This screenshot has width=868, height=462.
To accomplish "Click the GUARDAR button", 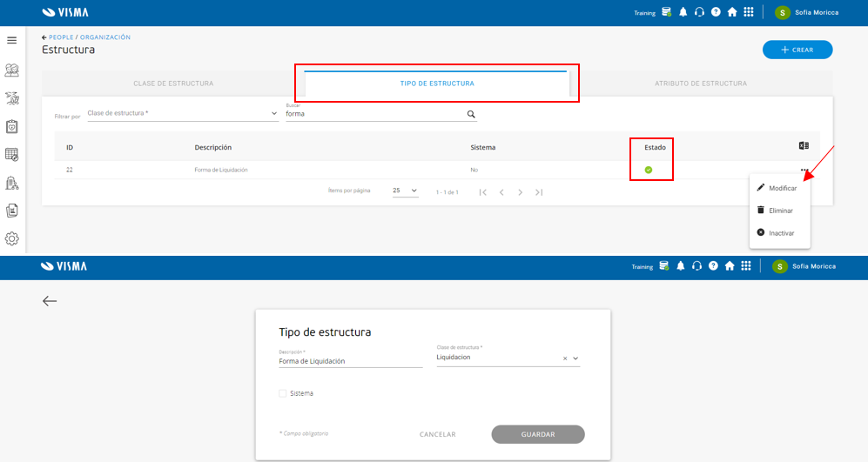I will coord(538,434).
